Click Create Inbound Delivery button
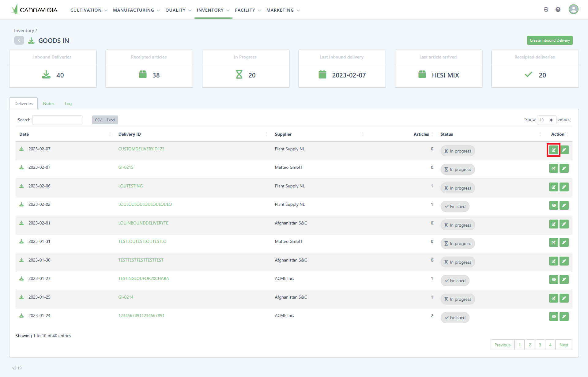588x377 pixels. [549, 40]
